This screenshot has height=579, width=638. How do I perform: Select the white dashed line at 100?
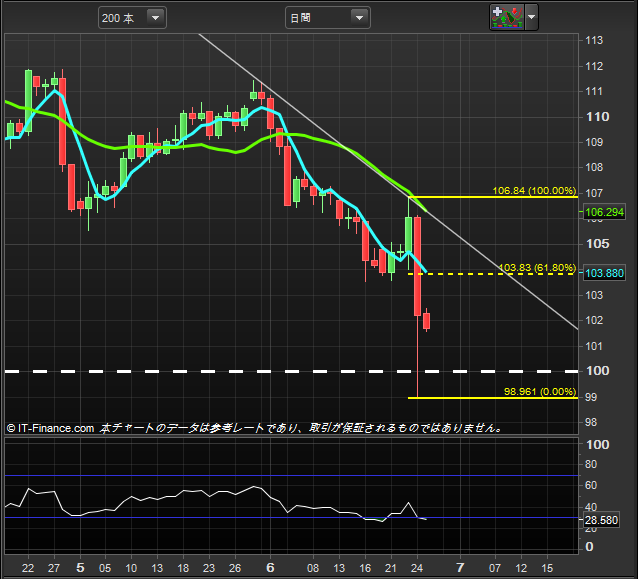tap(291, 371)
